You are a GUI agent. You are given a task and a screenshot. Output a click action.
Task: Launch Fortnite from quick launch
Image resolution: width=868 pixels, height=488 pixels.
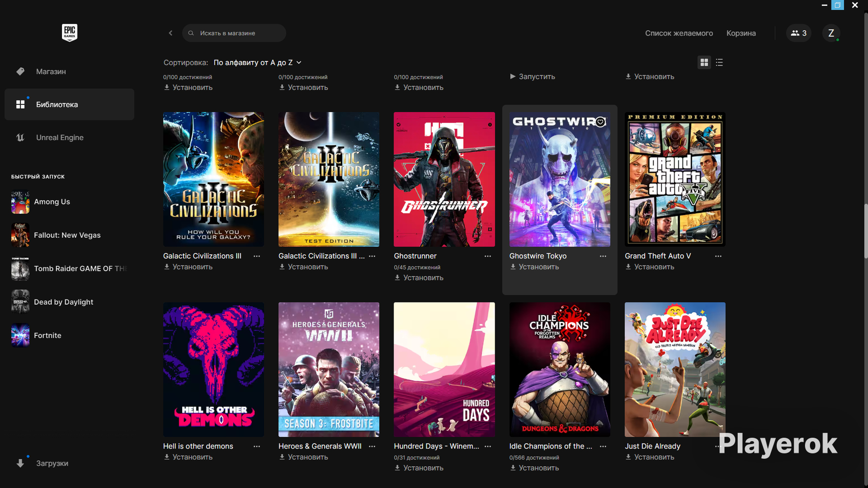click(69, 336)
